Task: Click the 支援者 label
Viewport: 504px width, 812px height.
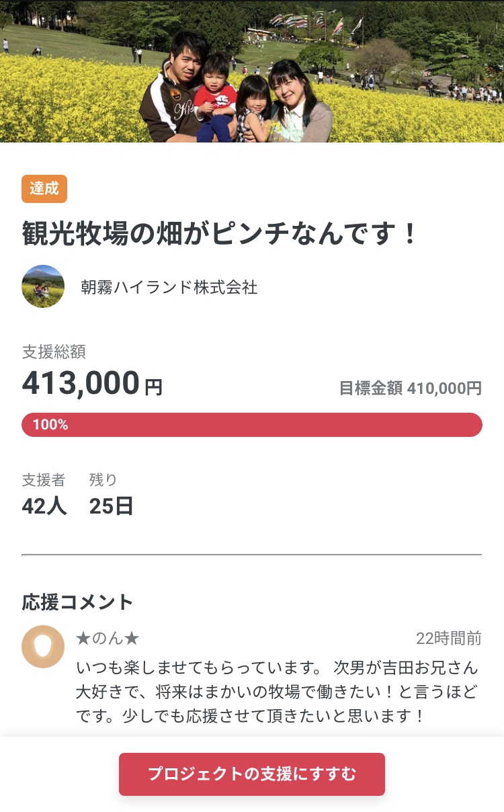Action: tap(44, 480)
